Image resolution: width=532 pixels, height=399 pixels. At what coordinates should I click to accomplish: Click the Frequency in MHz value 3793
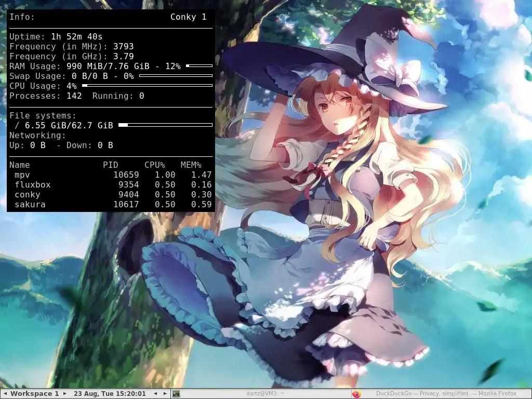pyautogui.click(x=124, y=46)
